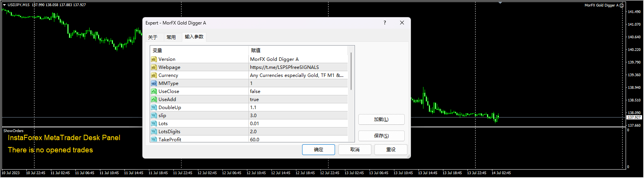Image resolution: width=644 pixels, height=178 pixels.
Task: Edit the Lots value 0.01
Action: pyautogui.click(x=298, y=124)
